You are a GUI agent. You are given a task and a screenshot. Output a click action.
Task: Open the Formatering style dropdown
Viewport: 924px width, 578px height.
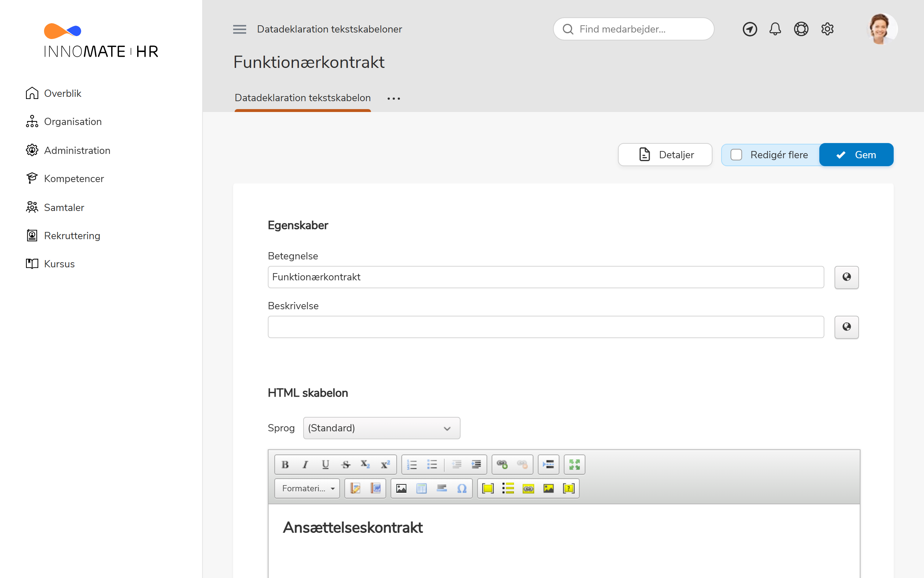tap(307, 488)
